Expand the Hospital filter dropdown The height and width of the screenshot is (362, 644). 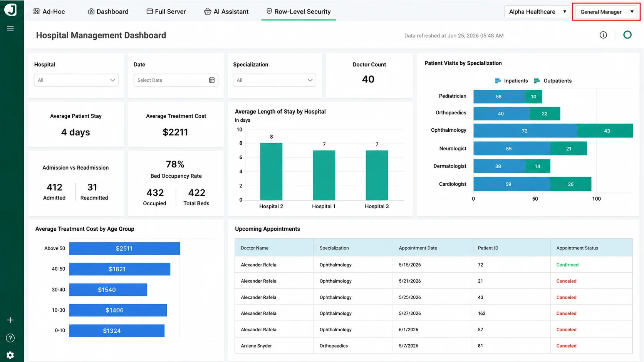[x=76, y=80]
